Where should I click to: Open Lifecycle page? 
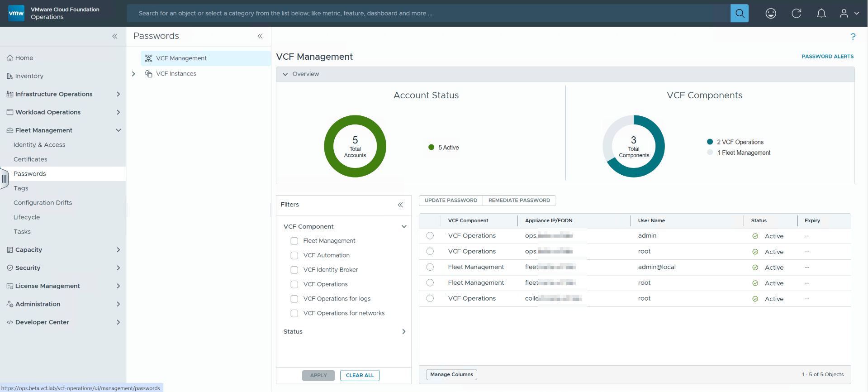coord(27,217)
